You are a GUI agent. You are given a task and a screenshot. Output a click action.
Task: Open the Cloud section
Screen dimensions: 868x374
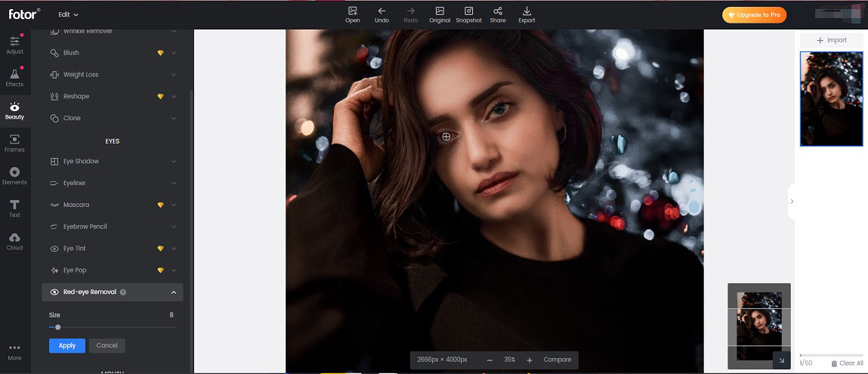(15, 241)
